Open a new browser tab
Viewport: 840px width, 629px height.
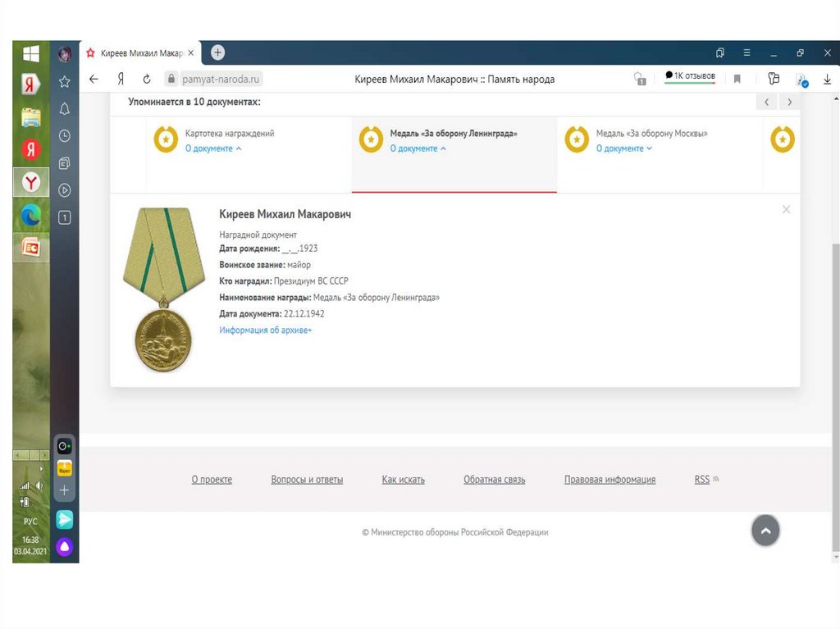point(217,52)
